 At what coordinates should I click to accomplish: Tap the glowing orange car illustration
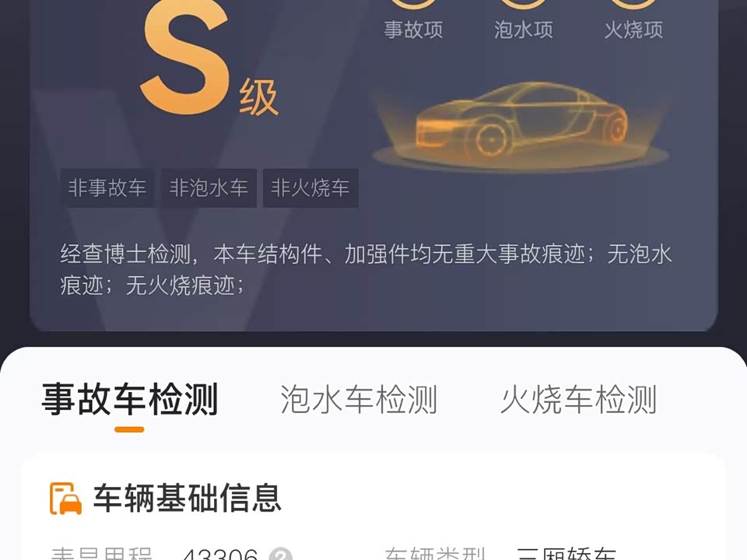(521, 126)
